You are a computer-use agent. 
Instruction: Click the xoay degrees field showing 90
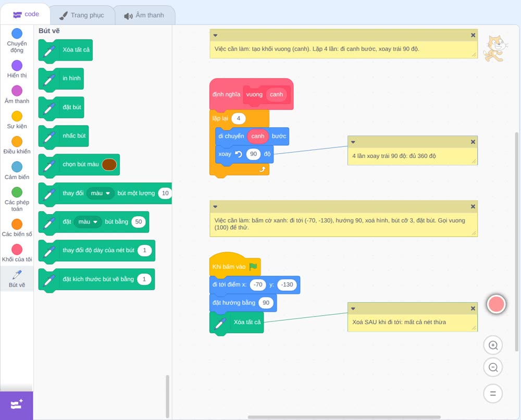pyautogui.click(x=253, y=154)
